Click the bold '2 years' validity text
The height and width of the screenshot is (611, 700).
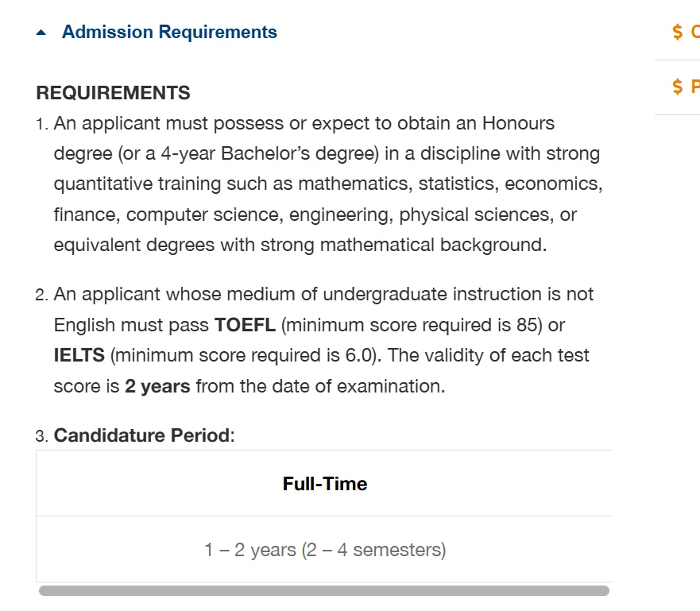(157, 386)
